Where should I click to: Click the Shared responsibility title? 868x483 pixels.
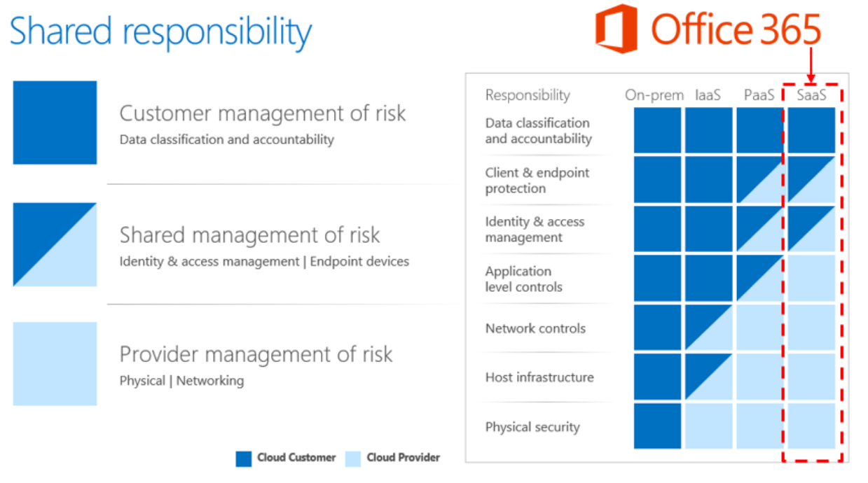(160, 31)
